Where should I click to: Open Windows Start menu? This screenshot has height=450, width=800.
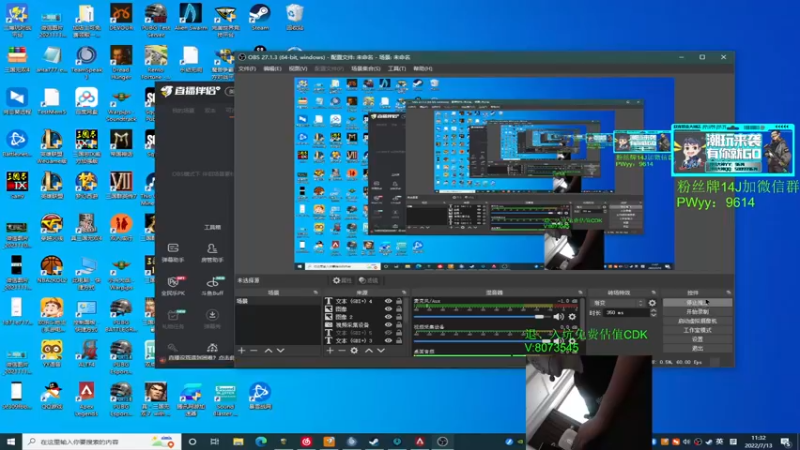(x=11, y=441)
